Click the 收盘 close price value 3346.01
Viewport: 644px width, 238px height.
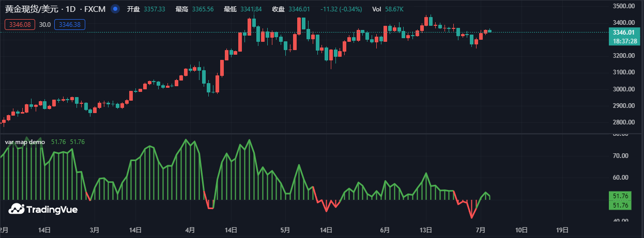click(299, 9)
